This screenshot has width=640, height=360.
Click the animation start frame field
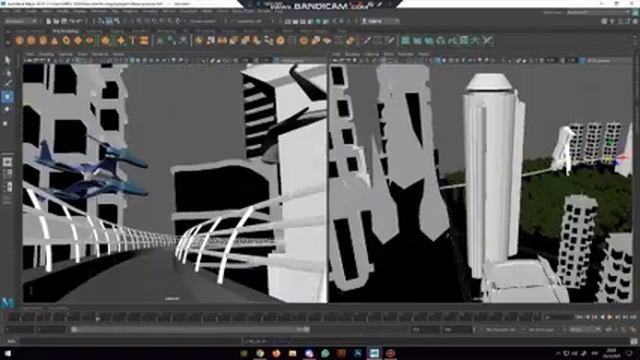pyautogui.click(x=20, y=329)
